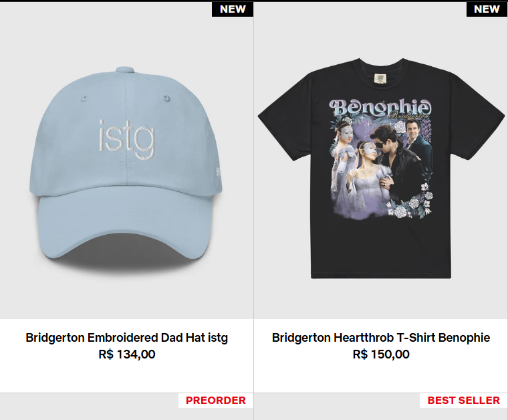Click the top button of the dad hat

pos(125,70)
